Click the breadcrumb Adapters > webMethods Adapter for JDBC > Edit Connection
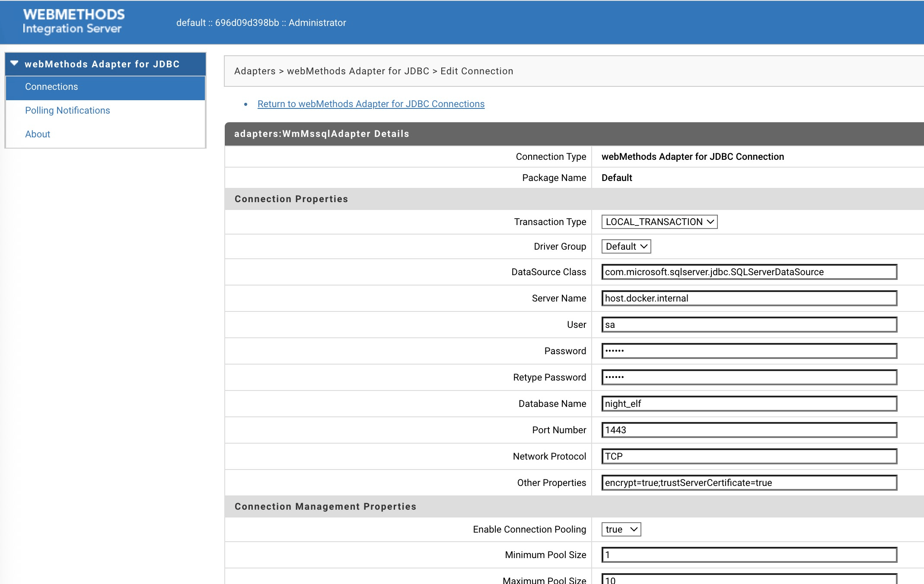Viewport: 924px width, 584px height. click(x=374, y=71)
